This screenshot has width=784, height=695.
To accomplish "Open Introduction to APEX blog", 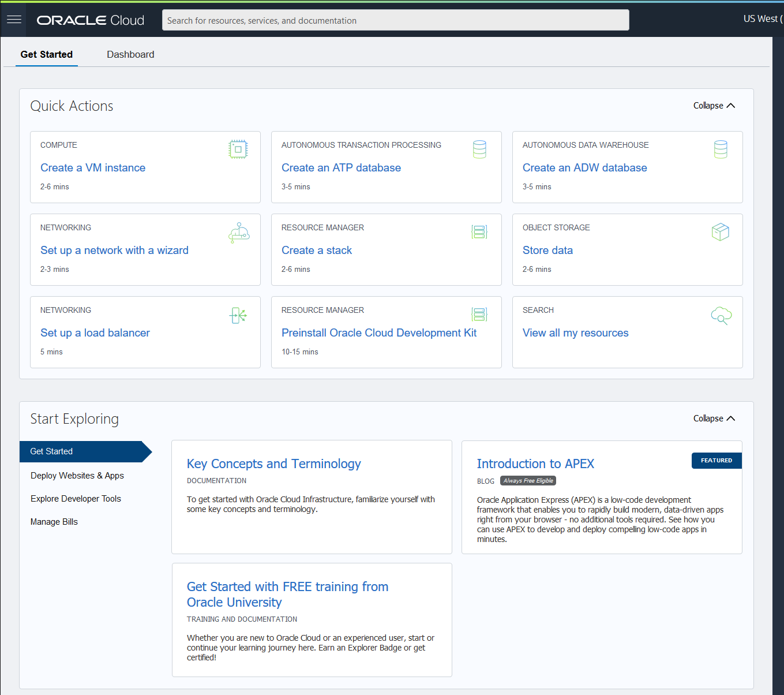I will coord(535,464).
